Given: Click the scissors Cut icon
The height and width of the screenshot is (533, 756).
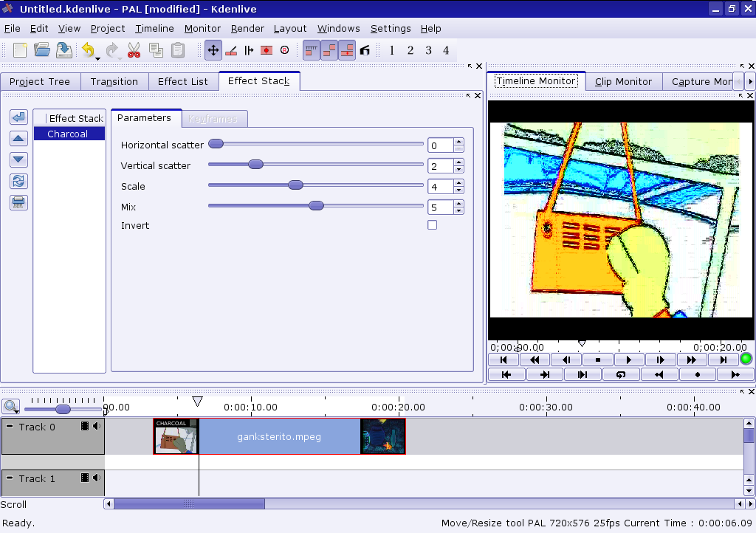Looking at the screenshot, I should coord(134,50).
